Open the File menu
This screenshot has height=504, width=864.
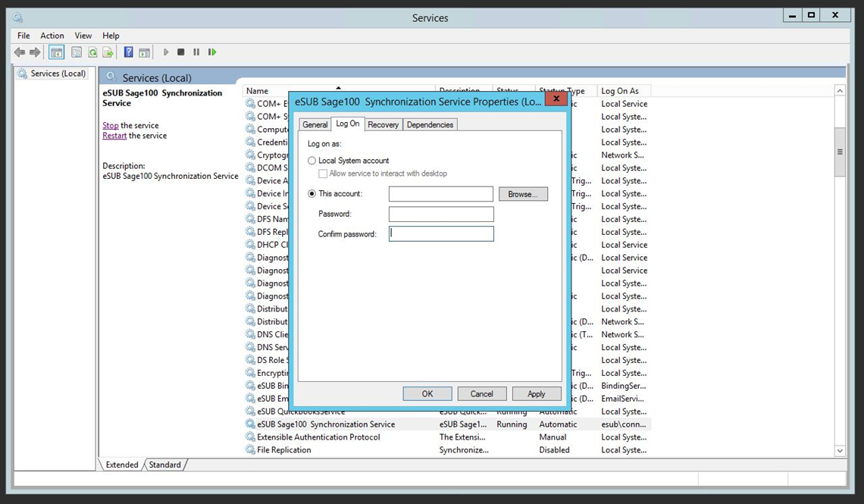23,36
